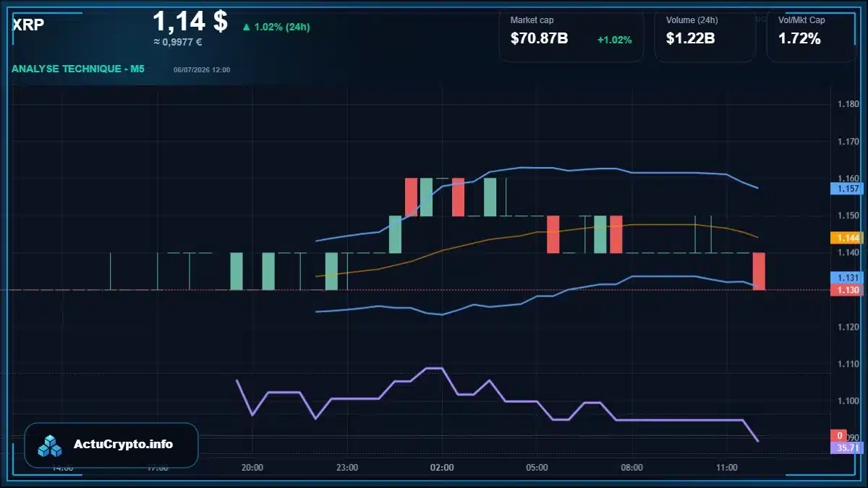The height and width of the screenshot is (488, 868).
Task: Click the last red candle at 1.130
Action: [x=759, y=271]
